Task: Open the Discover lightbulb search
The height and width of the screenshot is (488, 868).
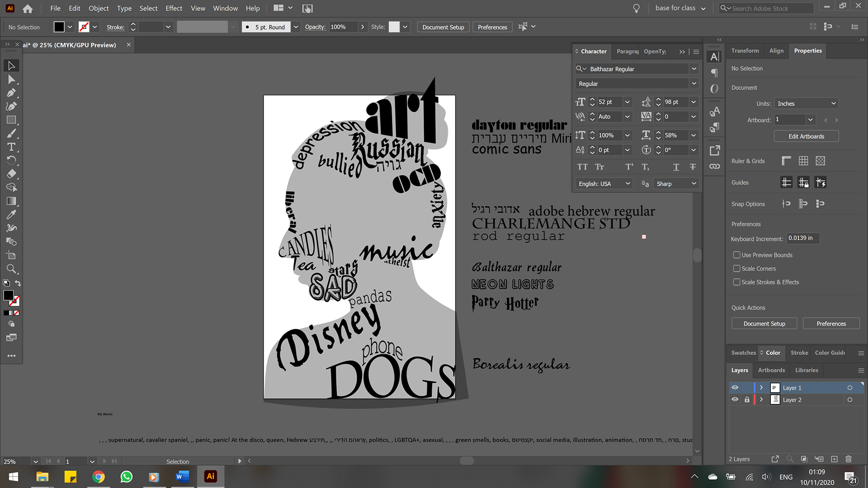Action: 636,8
